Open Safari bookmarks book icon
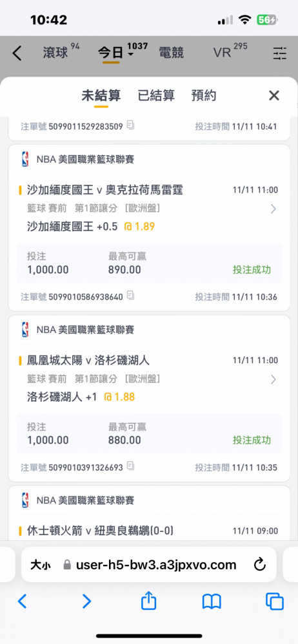This screenshot has height=644, width=298. click(x=212, y=602)
